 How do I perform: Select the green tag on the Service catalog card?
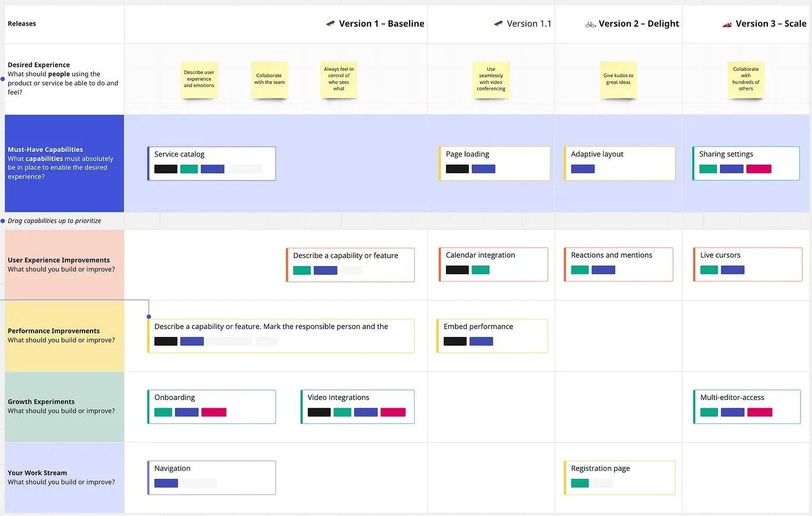click(x=189, y=169)
